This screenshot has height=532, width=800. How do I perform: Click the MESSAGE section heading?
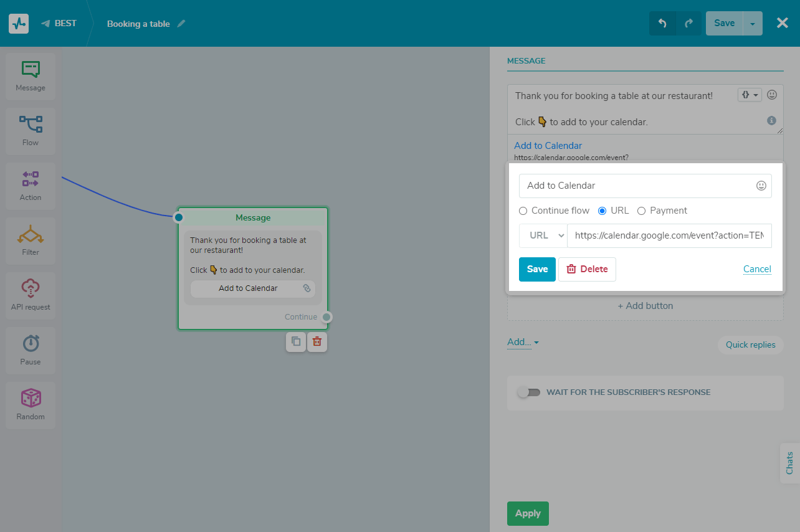pos(526,61)
